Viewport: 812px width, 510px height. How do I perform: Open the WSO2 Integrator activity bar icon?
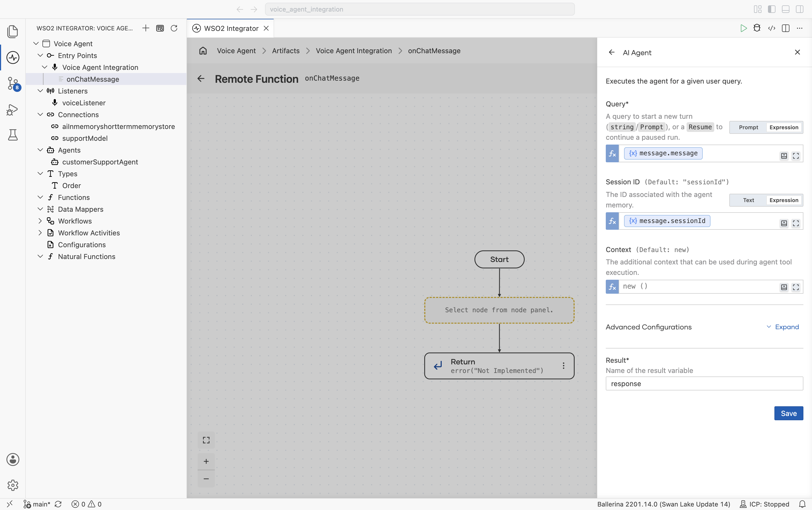(x=13, y=57)
